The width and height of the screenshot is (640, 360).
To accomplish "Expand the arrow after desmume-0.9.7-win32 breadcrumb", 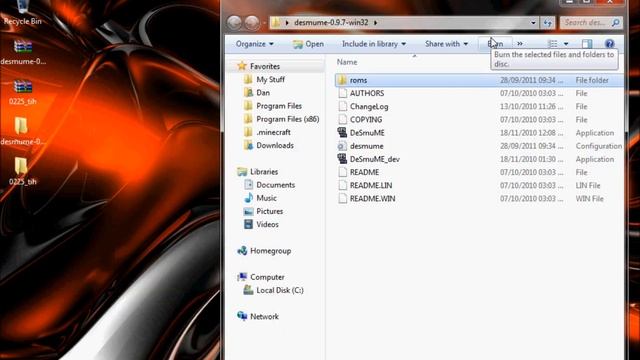I will coord(376,22).
